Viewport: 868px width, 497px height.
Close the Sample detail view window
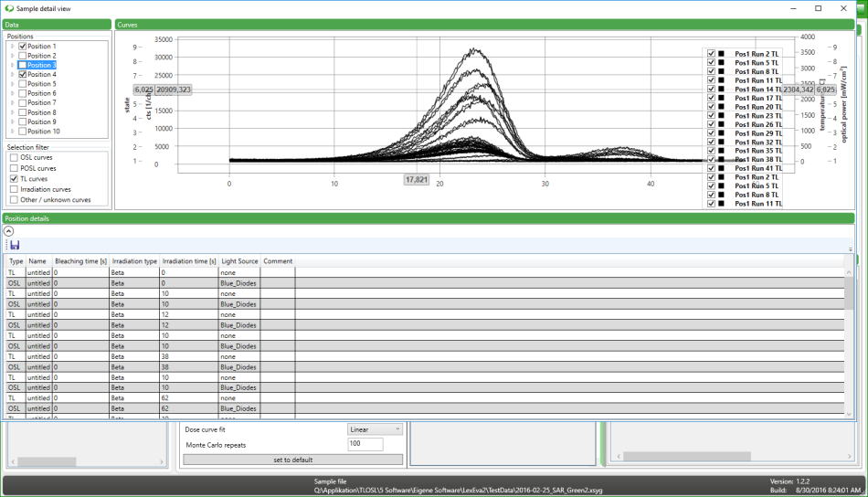843,8
